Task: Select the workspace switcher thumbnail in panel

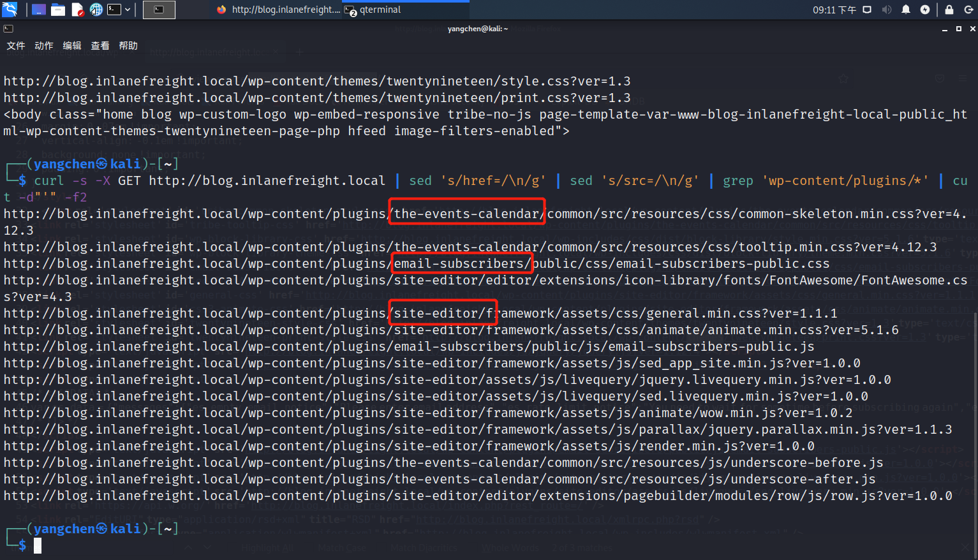Action: click(x=159, y=10)
